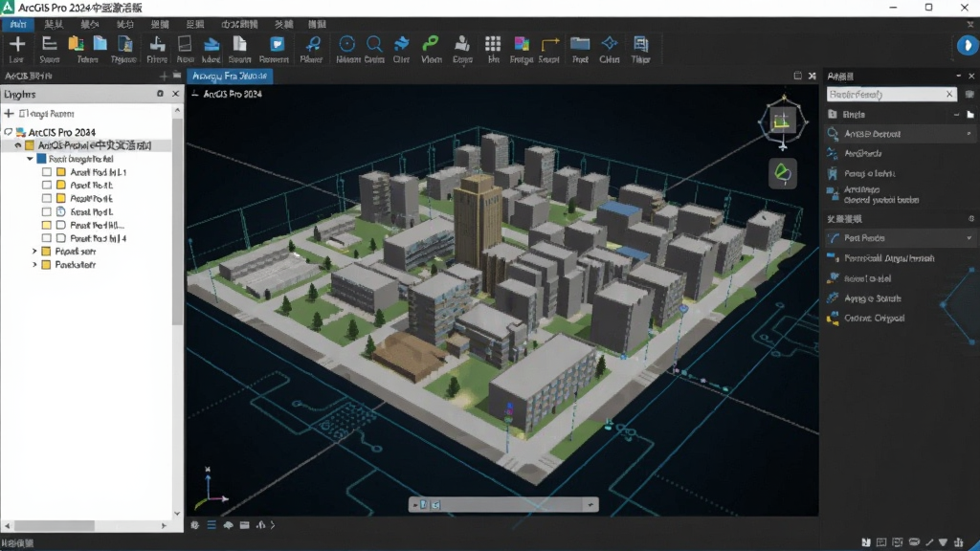Viewport: 980px width, 551px height.
Task: Click the timeline slider bar under the 3D view
Action: (x=503, y=505)
